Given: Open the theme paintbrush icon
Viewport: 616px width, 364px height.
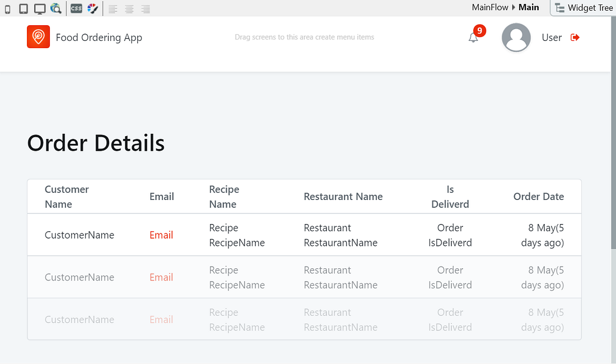Looking at the screenshot, I should pyautogui.click(x=91, y=8).
